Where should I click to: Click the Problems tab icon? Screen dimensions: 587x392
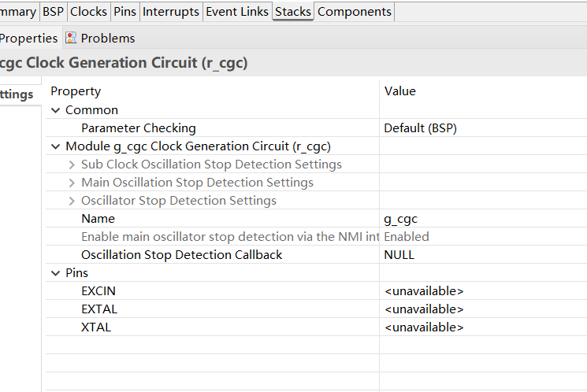coord(72,38)
